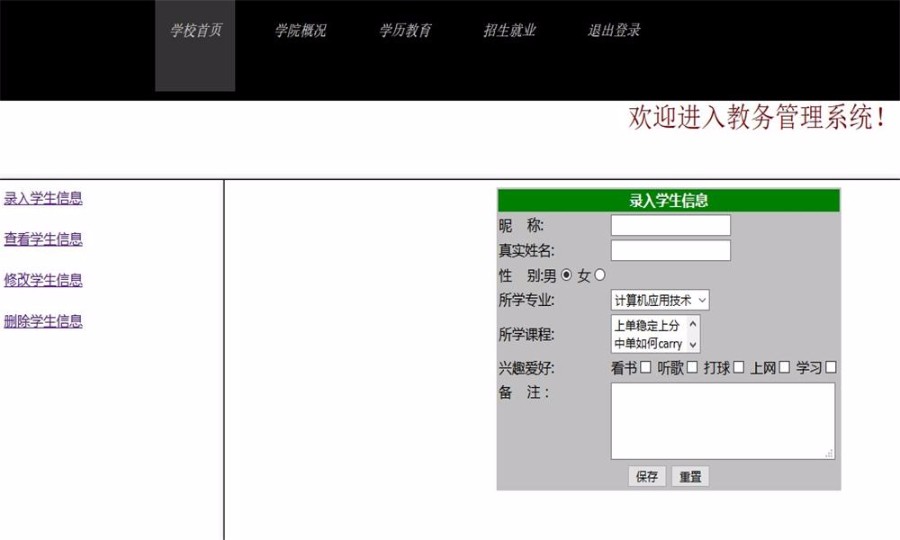
Task: Select the 男 gender radio button
Action: [x=567, y=275]
